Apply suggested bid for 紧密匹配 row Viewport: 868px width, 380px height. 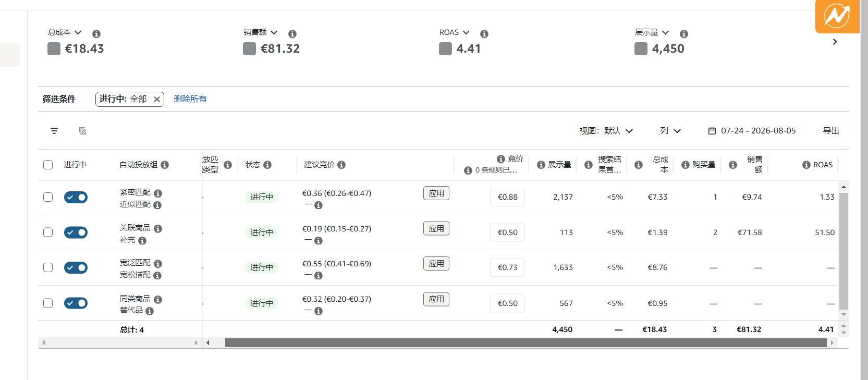click(436, 193)
